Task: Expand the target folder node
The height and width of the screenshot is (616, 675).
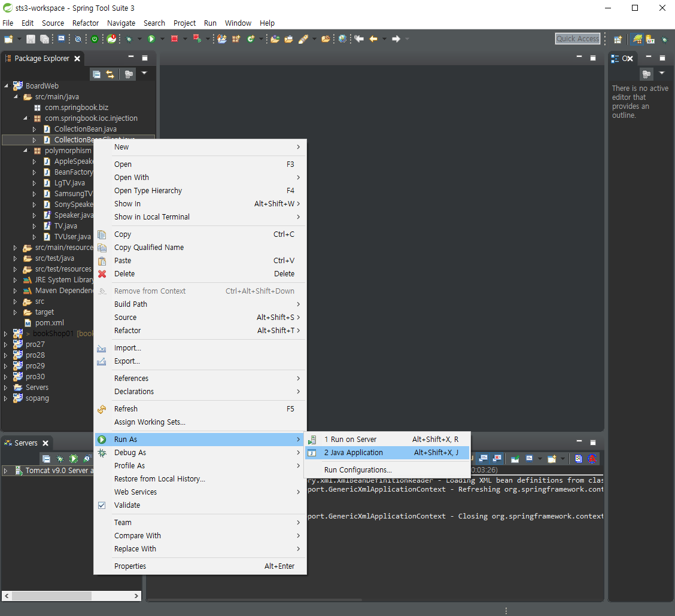Action: tap(15, 312)
